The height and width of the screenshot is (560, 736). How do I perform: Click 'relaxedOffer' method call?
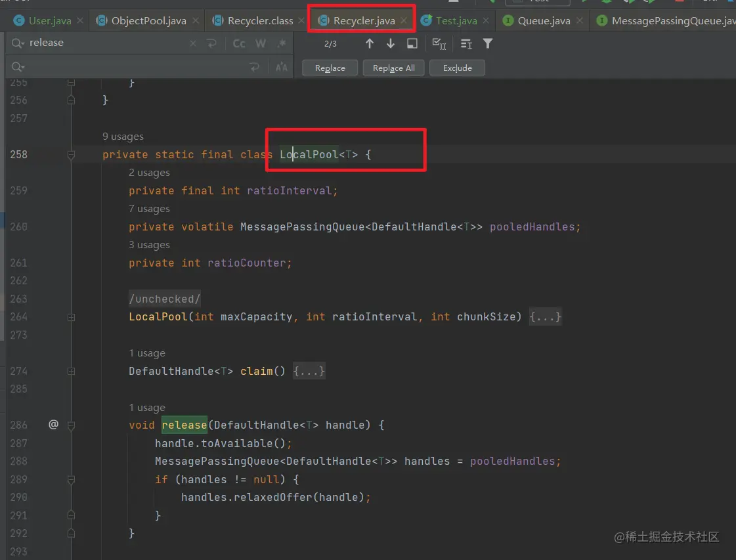pyautogui.click(x=272, y=497)
